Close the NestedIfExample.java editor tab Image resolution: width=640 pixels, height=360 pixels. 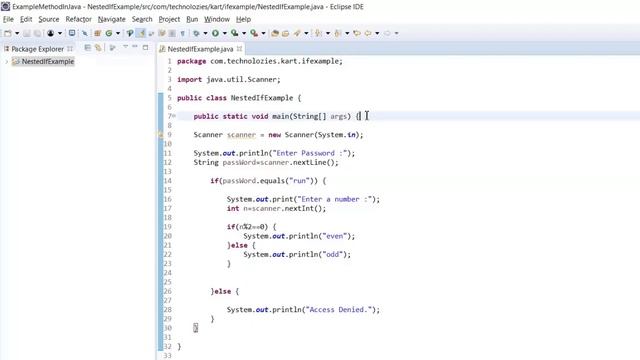tap(239, 49)
